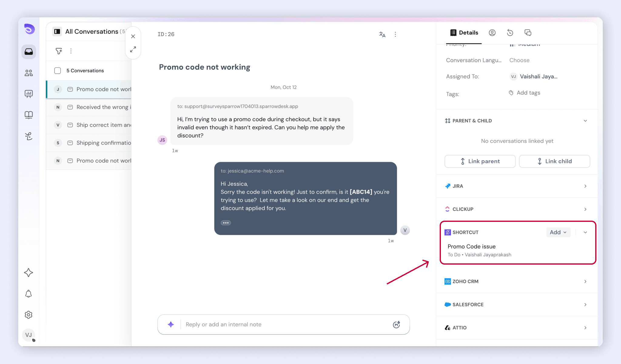The width and height of the screenshot is (621, 364).
Task: Expand the Salesforce section
Action: [585, 305]
